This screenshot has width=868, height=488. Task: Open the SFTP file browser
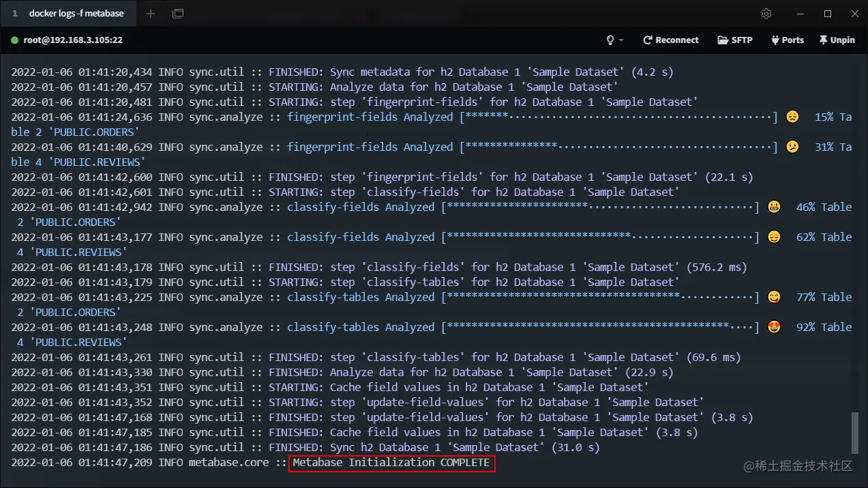735,40
